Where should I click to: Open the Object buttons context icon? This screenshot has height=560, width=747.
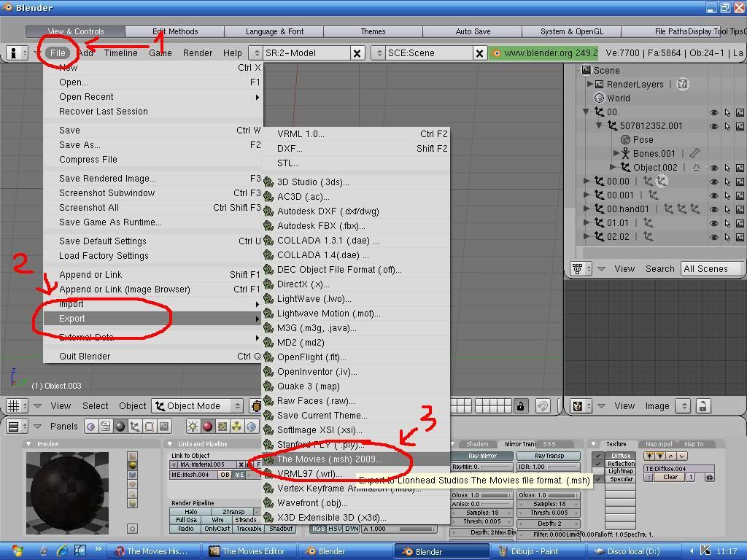coord(135,426)
